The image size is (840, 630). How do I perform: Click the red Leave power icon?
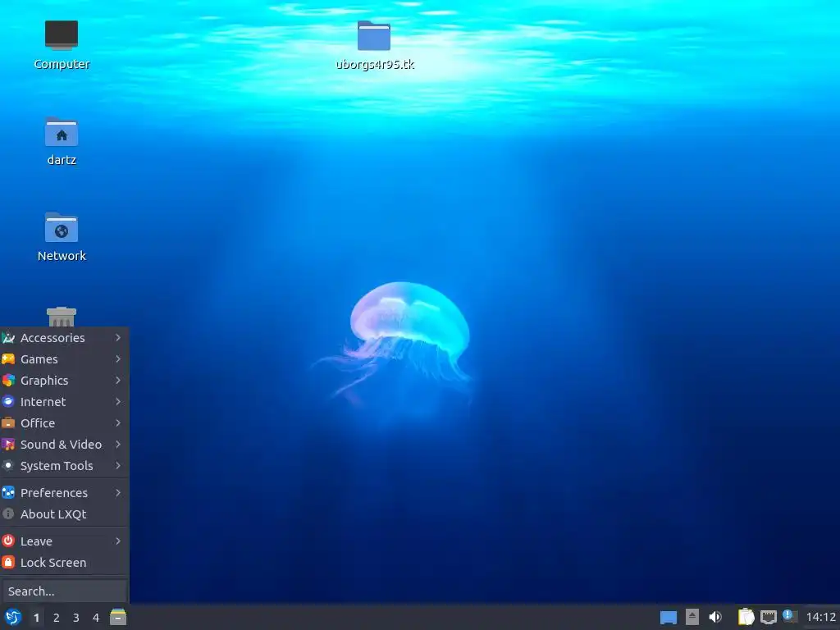pos(8,541)
